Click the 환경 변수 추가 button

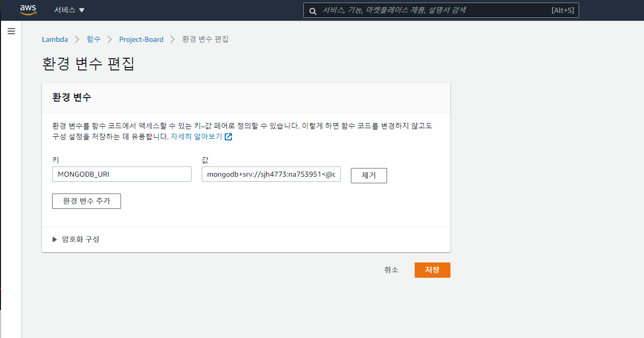(x=86, y=201)
